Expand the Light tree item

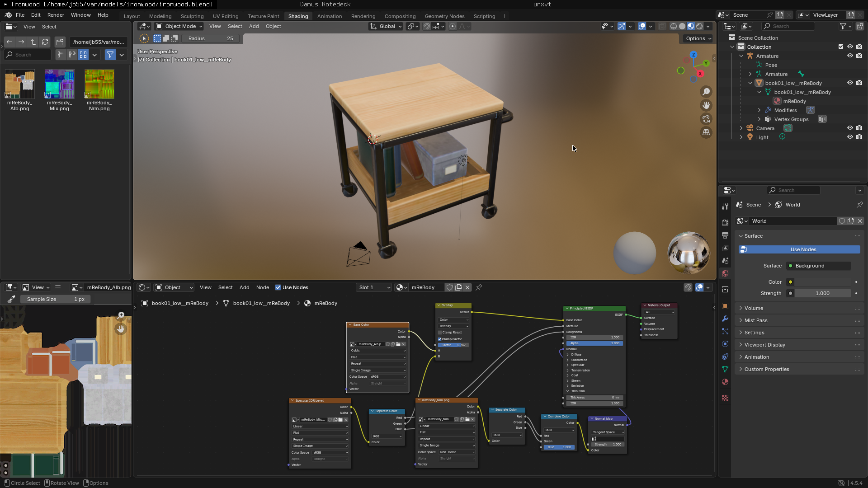point(741,137)
